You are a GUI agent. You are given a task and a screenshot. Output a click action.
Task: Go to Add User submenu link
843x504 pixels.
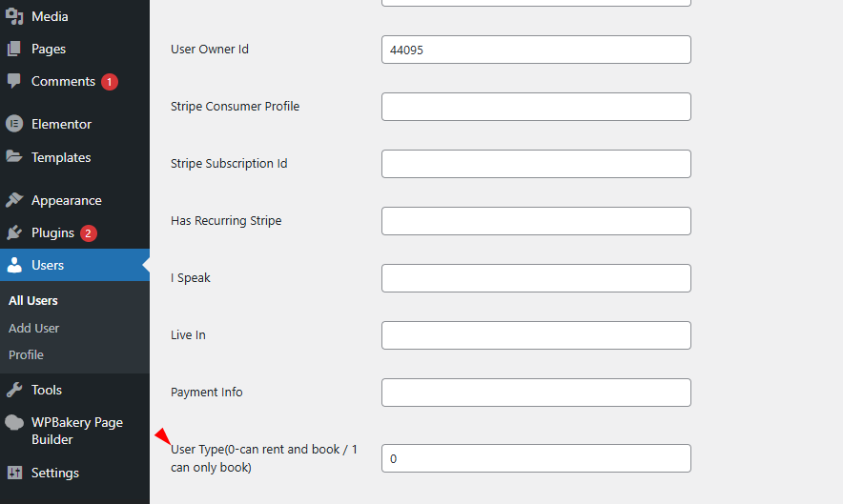(x=34, y=328)
